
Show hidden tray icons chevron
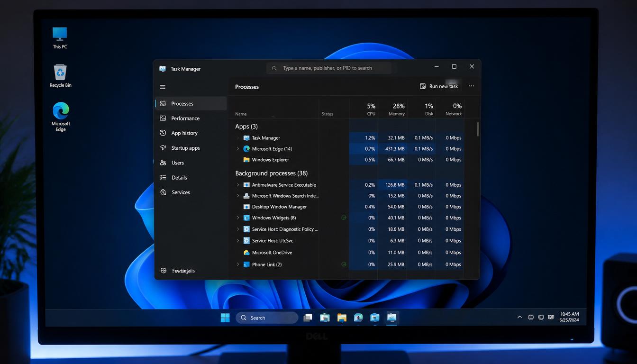tap(519, 317)
